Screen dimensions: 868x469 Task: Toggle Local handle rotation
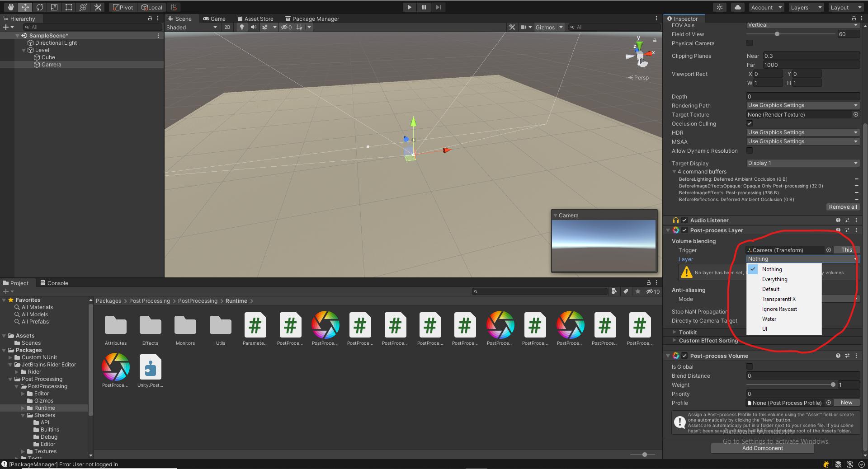(x=151, y=7)
